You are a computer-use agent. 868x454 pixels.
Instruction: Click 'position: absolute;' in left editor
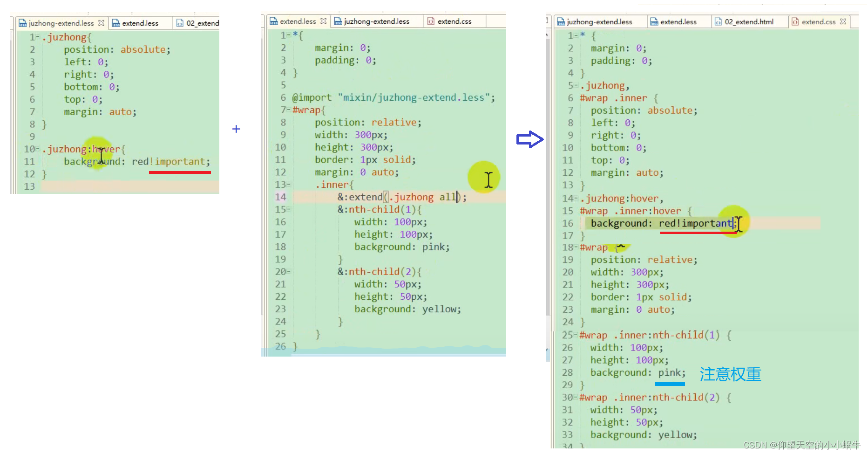pos(117,49)
